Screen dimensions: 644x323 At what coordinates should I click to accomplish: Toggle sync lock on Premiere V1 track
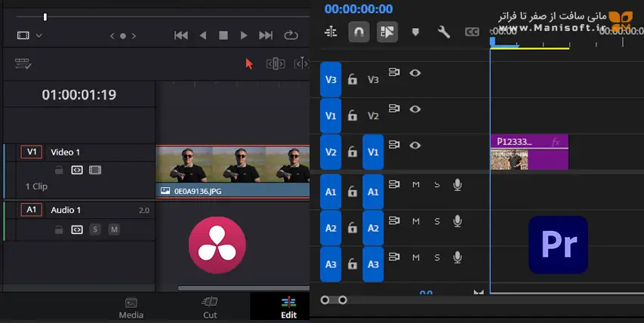[394, 145]
